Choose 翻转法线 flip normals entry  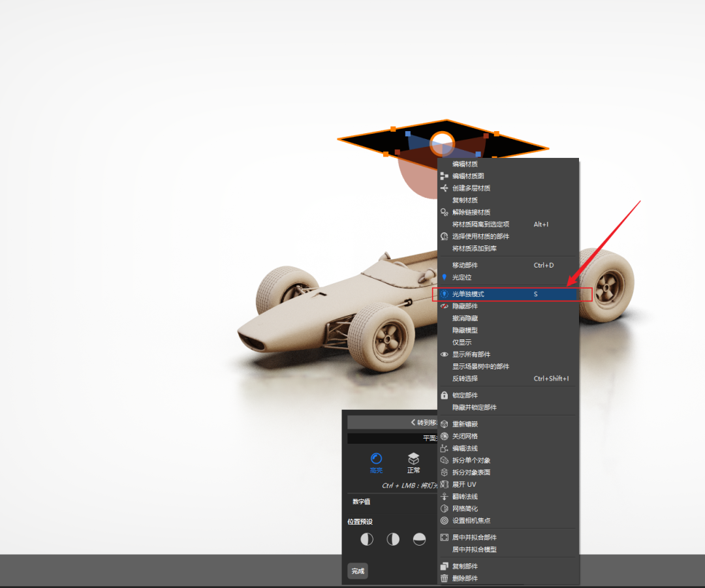[x=508, y=497]
